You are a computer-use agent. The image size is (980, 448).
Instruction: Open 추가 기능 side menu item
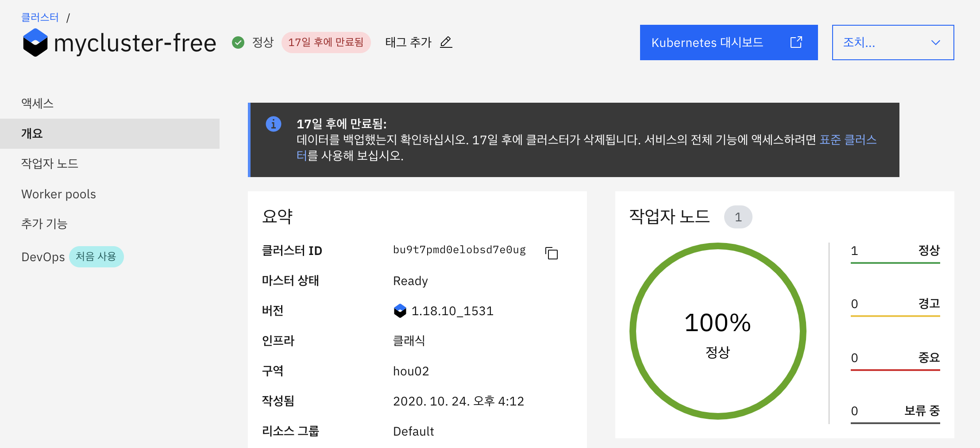click(x=110, y=224)
